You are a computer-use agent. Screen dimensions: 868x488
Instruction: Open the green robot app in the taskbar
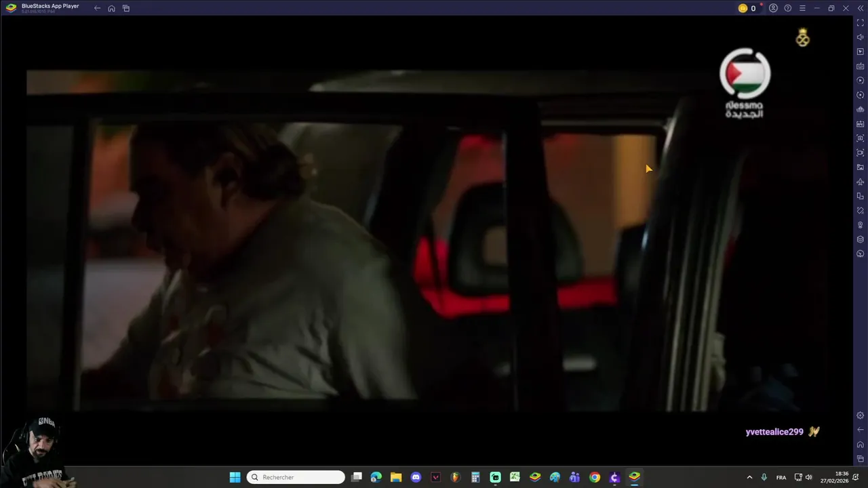coord(495,477)
